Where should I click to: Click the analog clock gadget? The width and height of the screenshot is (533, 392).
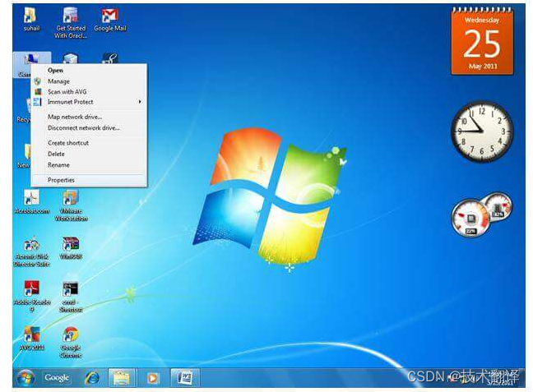(x=482, y=131)
